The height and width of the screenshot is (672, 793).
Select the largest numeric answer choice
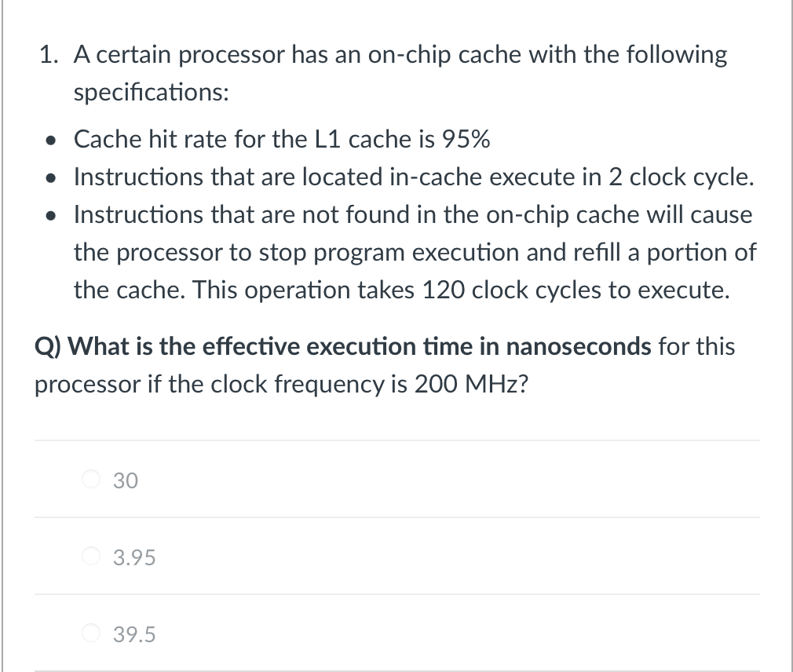pyautogui.click(x=91, y=634)
